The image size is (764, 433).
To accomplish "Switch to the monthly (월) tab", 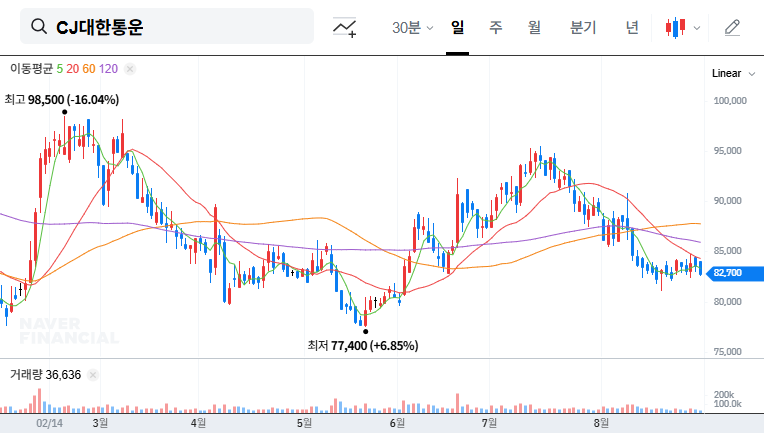I will [535, 27].
